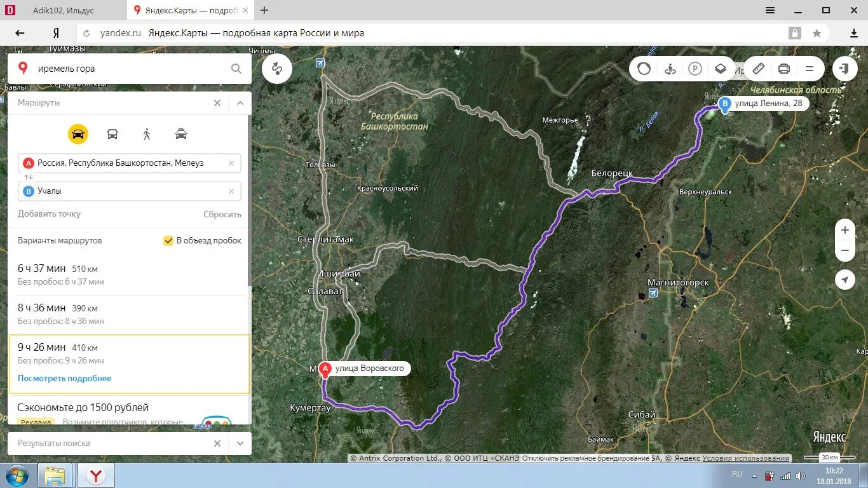Swap route points A and B

(29, 177)
